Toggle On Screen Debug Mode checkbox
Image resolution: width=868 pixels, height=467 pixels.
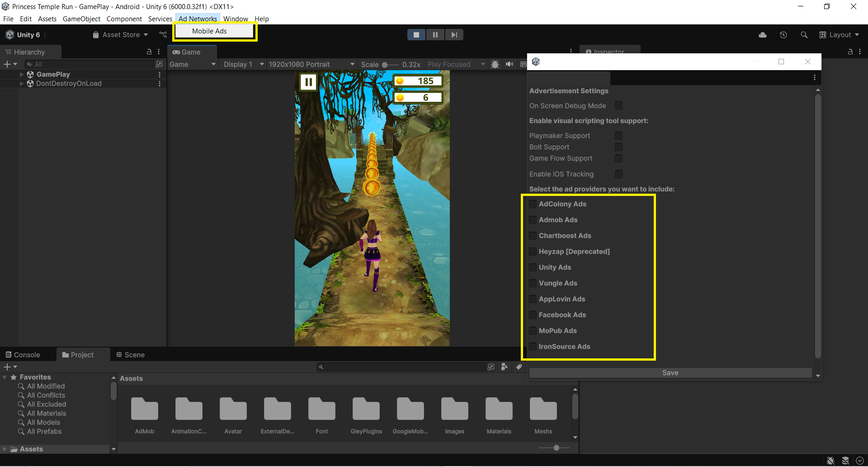pos(618,105)
